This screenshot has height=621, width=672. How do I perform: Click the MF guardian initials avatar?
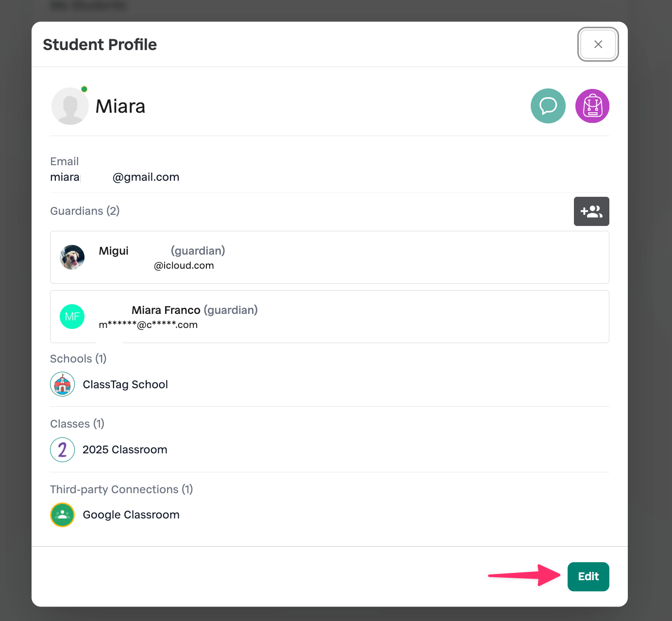pyautogui.click(x=72, y=317)
